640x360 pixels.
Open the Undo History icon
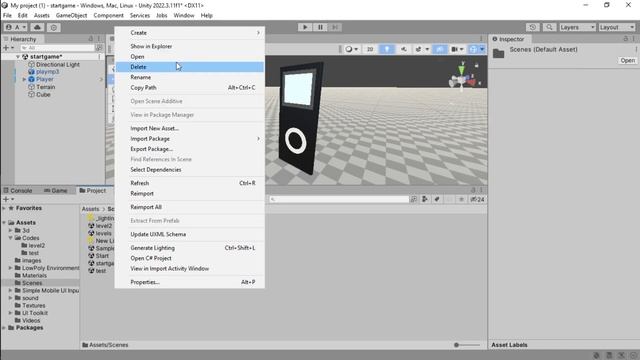pyautogui.click(x=532, y=27)
